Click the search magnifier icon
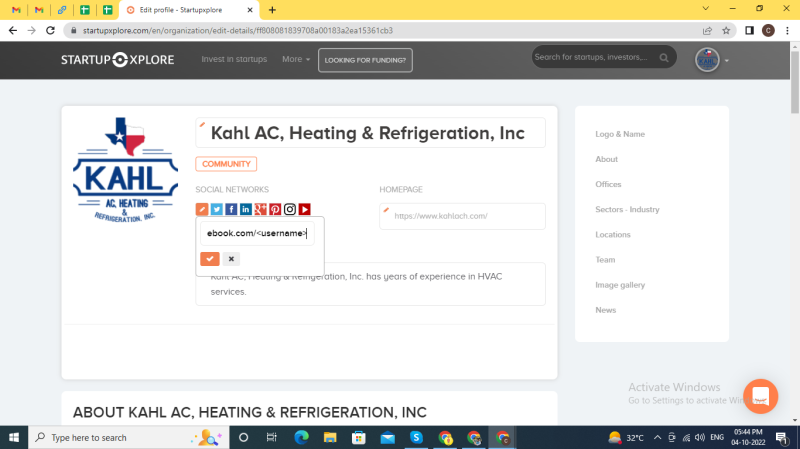Screen dimensions: 800x449 coord(664,58)
